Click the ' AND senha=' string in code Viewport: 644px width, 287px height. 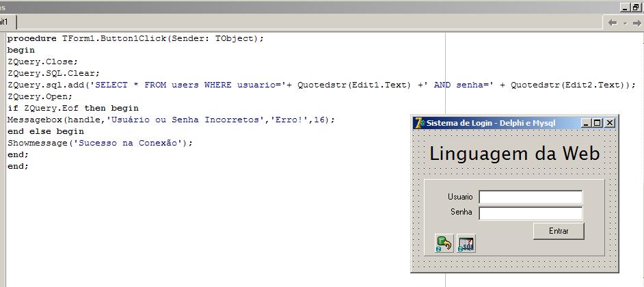tap(458, 85)
